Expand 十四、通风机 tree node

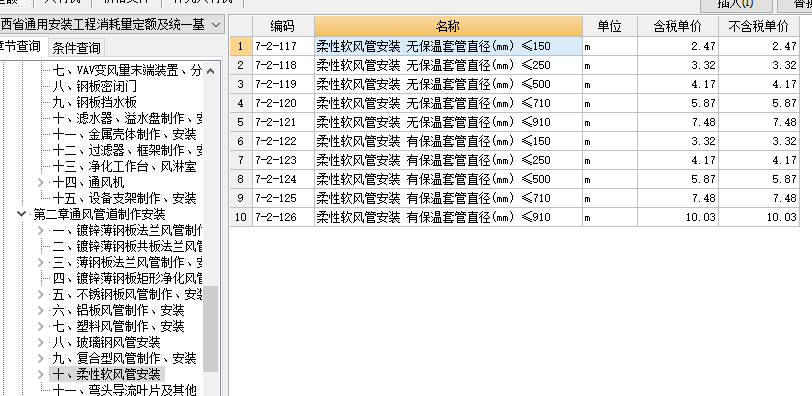(x=41, y=182)
